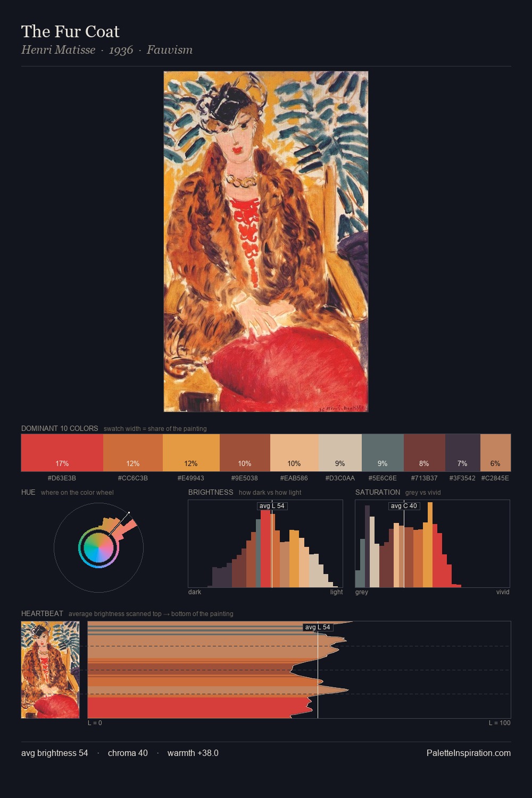Click the 'L = 100' axis label

500,723
